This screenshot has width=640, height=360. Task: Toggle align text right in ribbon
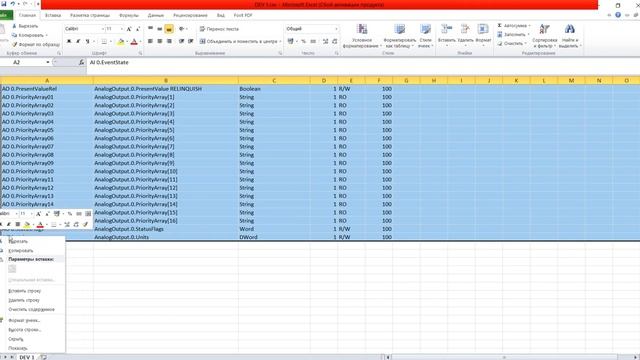click(169, 41)
